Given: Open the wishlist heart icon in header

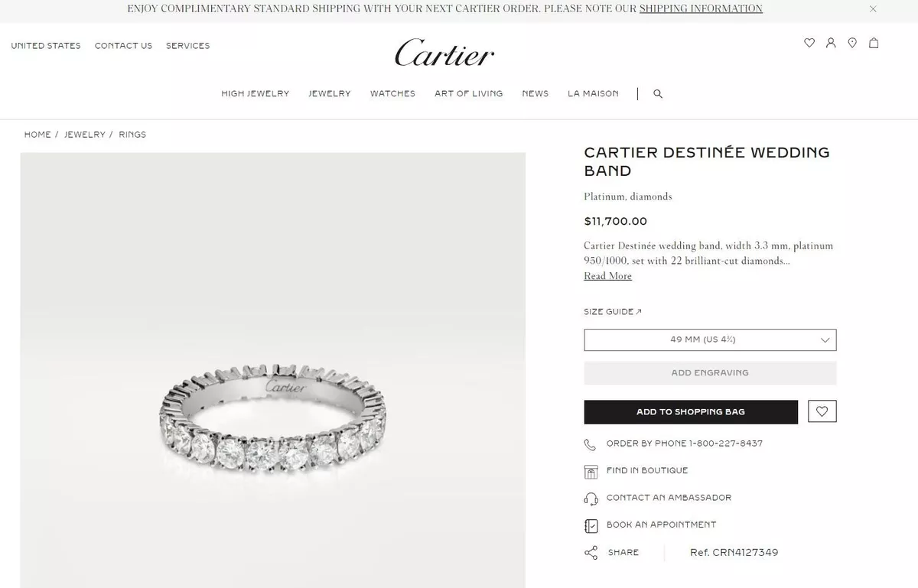Looking at the screenshot, I should [809, 43].
